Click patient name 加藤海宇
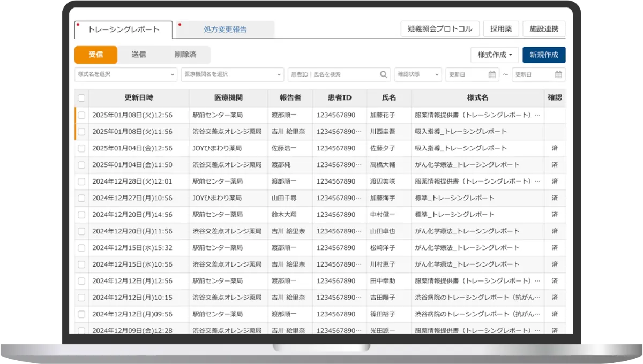This screenshot has width=643, height=364. pos(383,198)
